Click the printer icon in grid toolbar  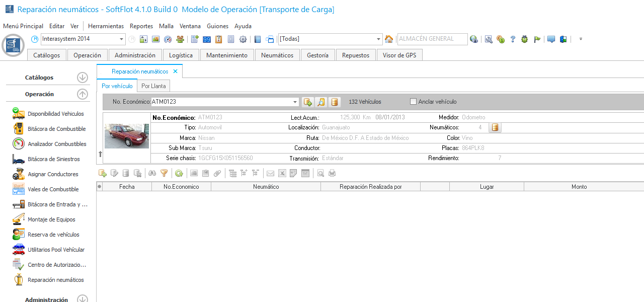point(332,173)
